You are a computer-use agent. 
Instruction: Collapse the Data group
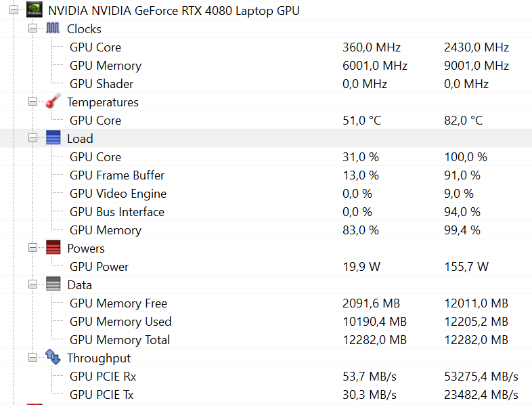33,284
